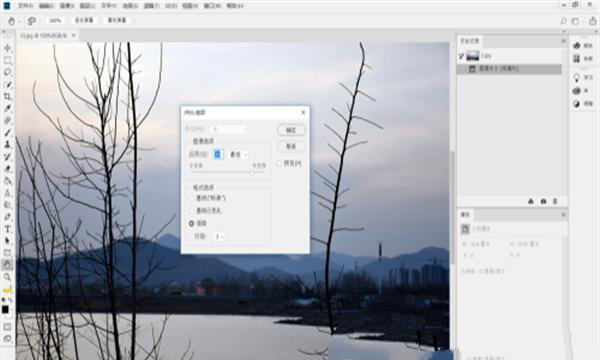Open the 调整 Adjustments panel icon
600x360 pixels.
(577, 104)
